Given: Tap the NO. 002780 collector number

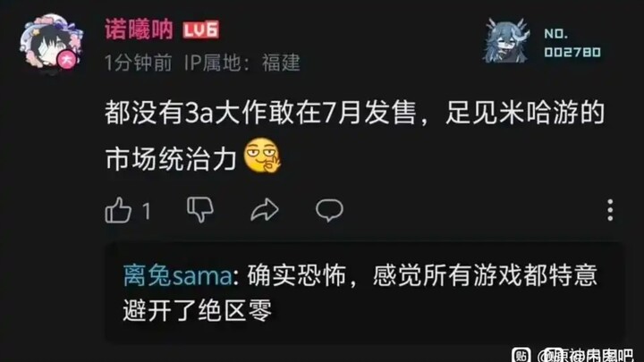Looking at the screenshot, I should pyautogui.click(x=572, y=43).
